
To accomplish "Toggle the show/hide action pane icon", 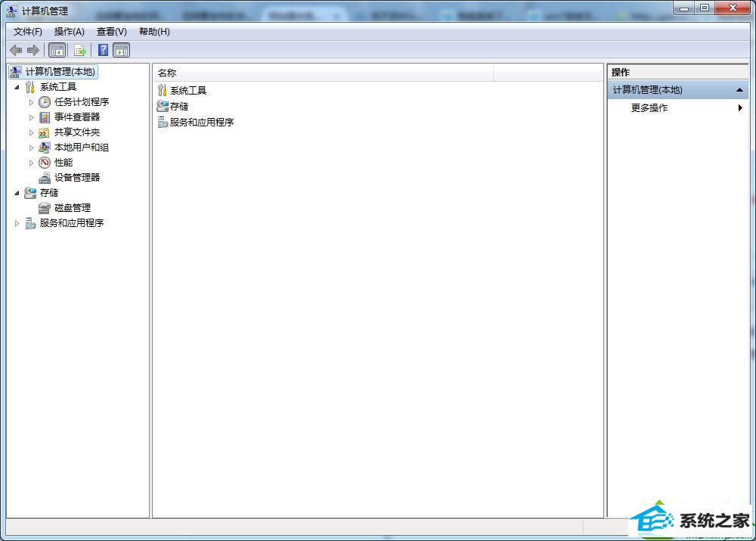I will (x=122, y=50).
